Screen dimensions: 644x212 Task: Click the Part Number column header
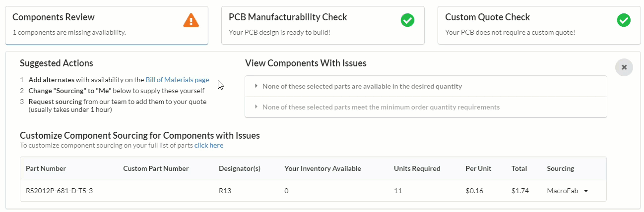coord(46,168)
